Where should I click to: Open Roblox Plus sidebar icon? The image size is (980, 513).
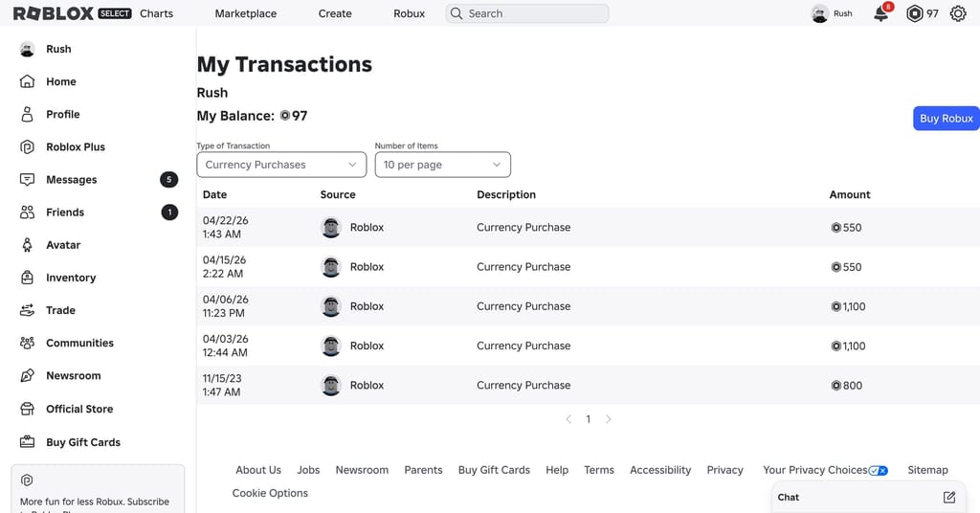[x=27, y=146]
